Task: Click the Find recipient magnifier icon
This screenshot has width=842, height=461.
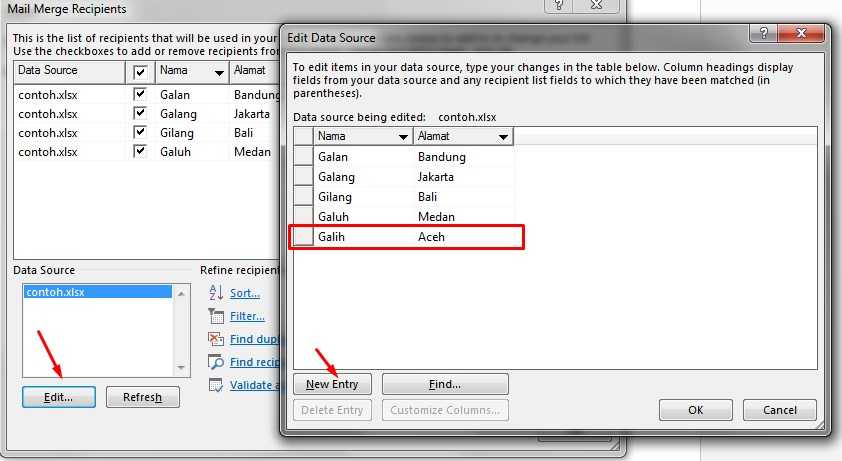Action: point(215,362)
